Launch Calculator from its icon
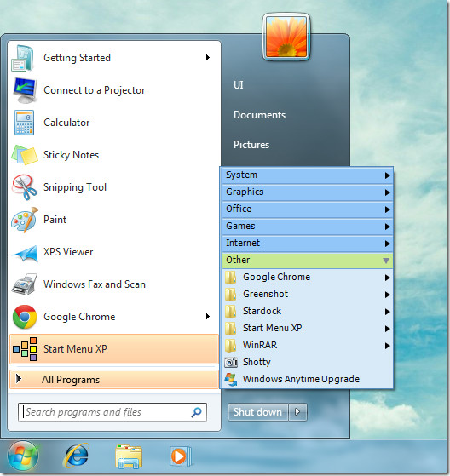Image resolution: width=450 pixels, height=476 pixels. (24, 123)
